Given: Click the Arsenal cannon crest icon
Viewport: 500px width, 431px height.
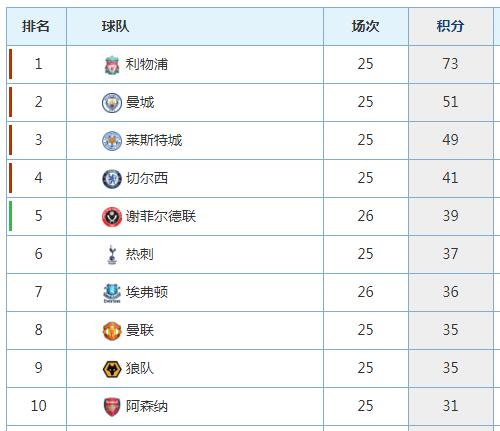Looking at the screenshot, I should click(x=112, y=407).
